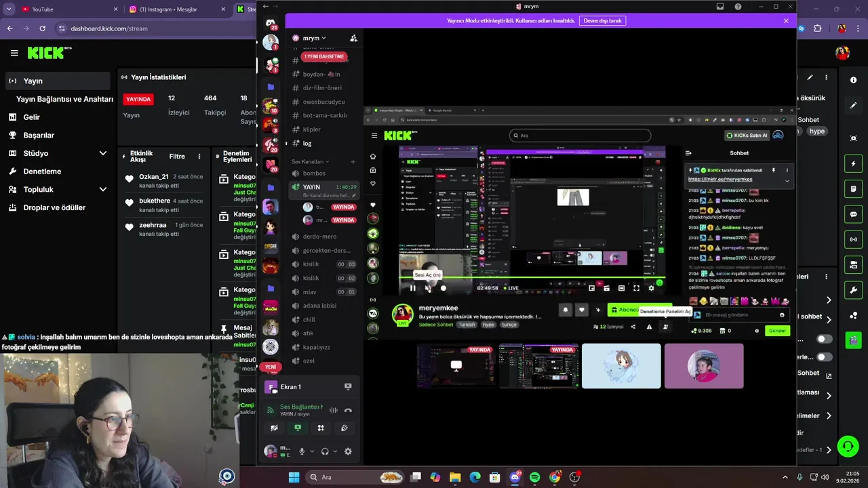Click the Discord home logo icon
The image size is (868, 488).
point(271,24)
